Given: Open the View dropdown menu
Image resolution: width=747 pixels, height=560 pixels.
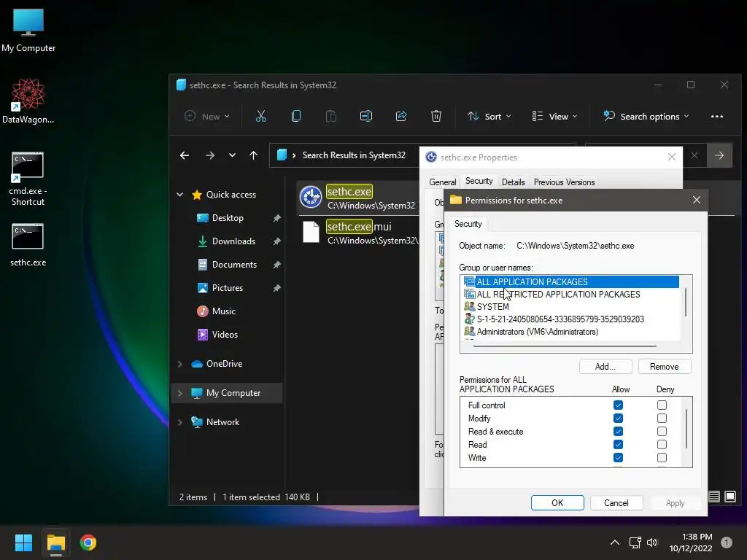Looking at the screenshot, I should pos(554,116).
